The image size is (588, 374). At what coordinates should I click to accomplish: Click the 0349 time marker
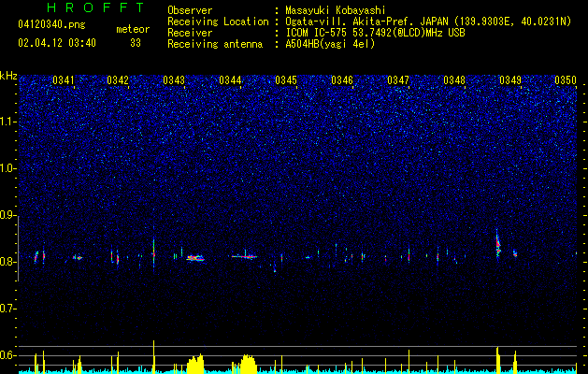pos(510,79)
